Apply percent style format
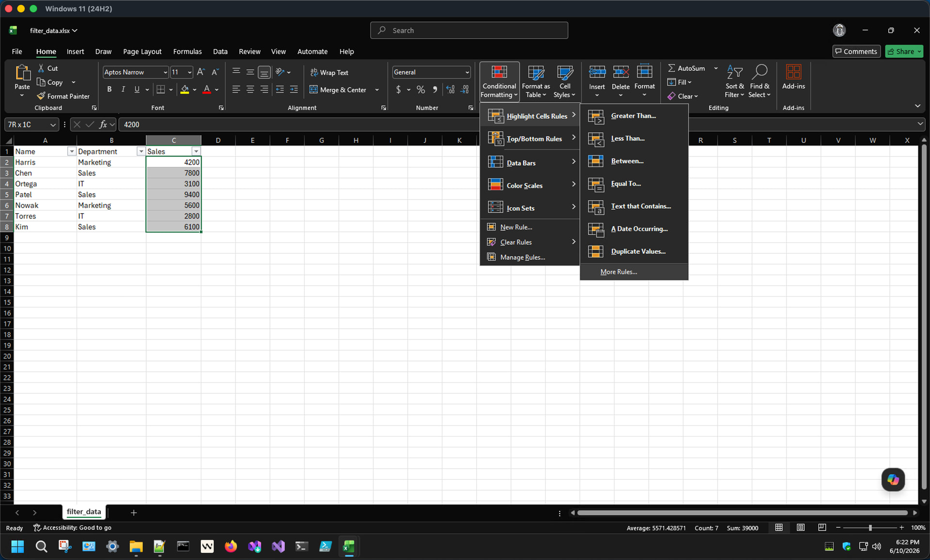Screen dimensions: 930x560 pos(420,90)
